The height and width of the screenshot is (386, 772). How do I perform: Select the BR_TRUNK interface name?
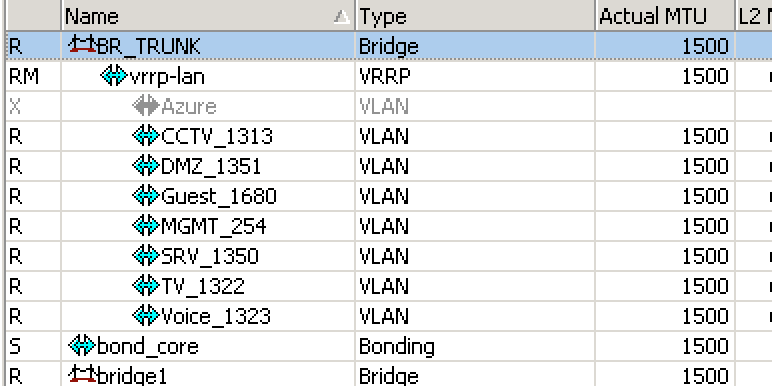click(x=149, y=46)
